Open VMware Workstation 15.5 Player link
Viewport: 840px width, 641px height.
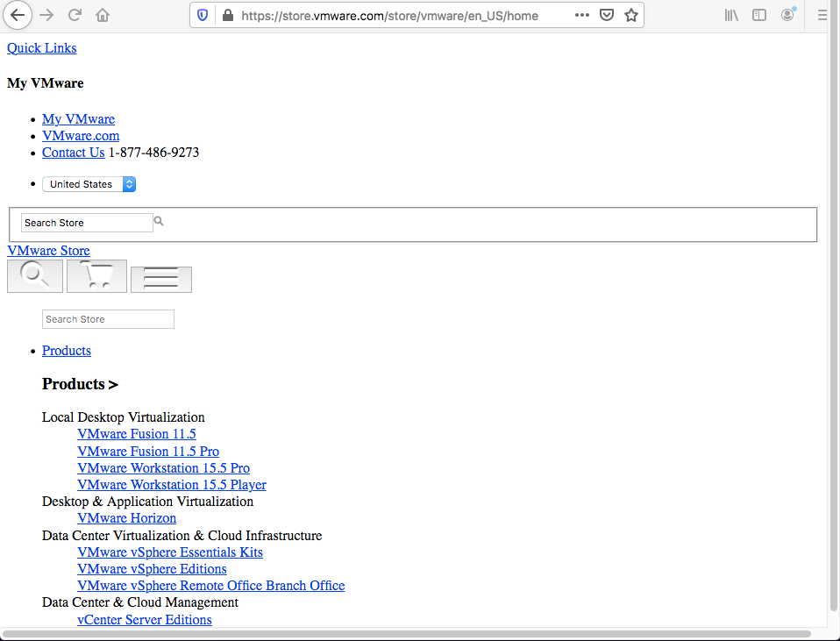(x=172, y=485)
